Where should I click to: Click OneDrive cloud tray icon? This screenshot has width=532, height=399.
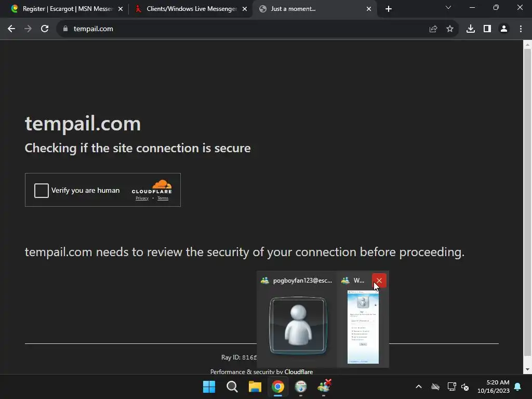click(x=435, y=387)
